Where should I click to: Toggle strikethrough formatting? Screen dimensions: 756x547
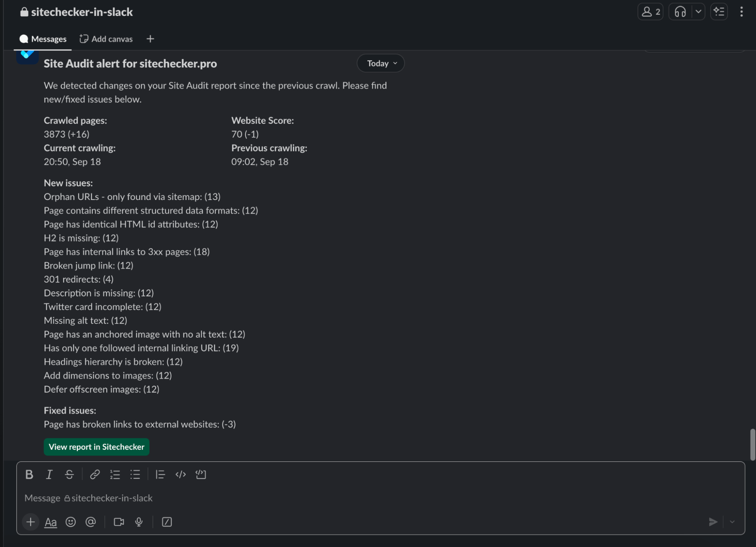(x=69, y=474)
